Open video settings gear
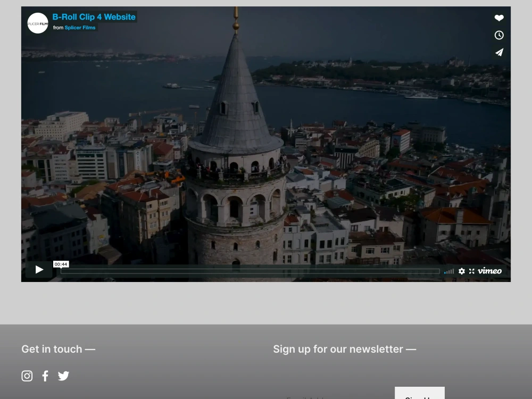Viewport: 532px width, 399px height. 461,271
